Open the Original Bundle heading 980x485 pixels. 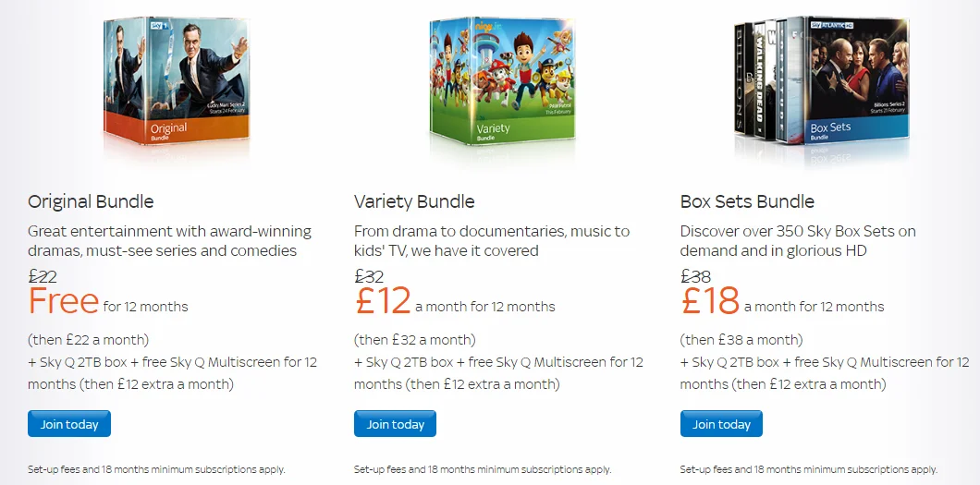point(91,201)
